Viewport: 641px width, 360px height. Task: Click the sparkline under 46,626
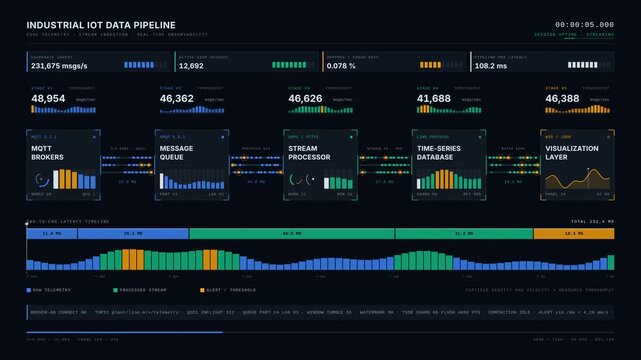pyautogui.click(x=320, y=109)
